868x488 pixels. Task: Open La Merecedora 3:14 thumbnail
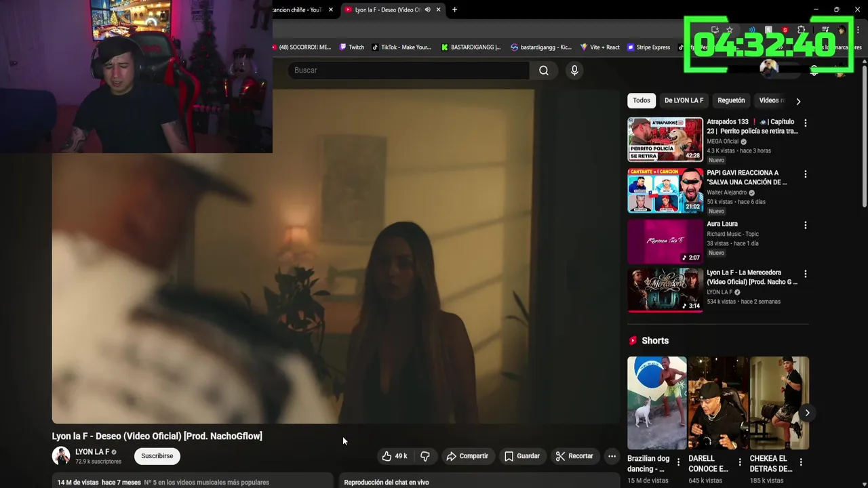click(x=665, y=290)
